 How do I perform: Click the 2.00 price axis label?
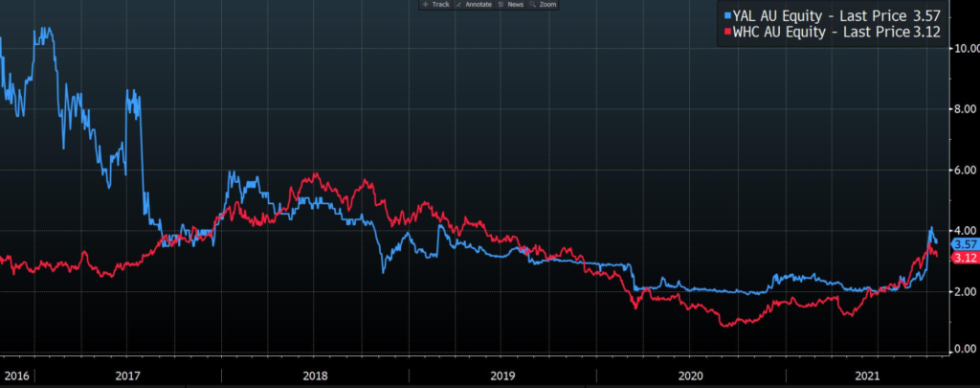[967, 292]
